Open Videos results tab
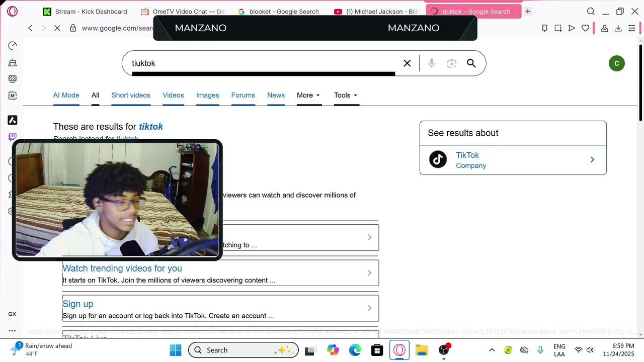This screenshot has height=362, width=644. coord(173,95)
